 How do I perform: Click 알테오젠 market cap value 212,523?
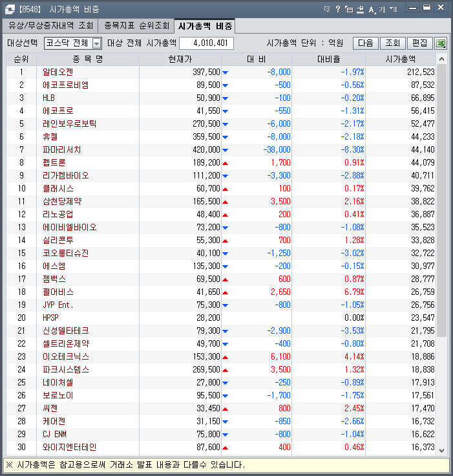(421, 72)
